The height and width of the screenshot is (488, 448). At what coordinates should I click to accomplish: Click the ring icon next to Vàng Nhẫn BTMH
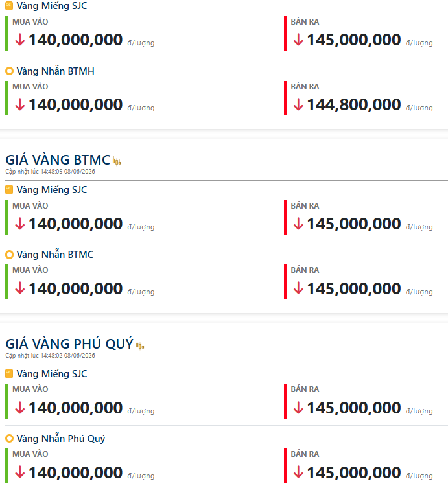[x=9, y=71]
